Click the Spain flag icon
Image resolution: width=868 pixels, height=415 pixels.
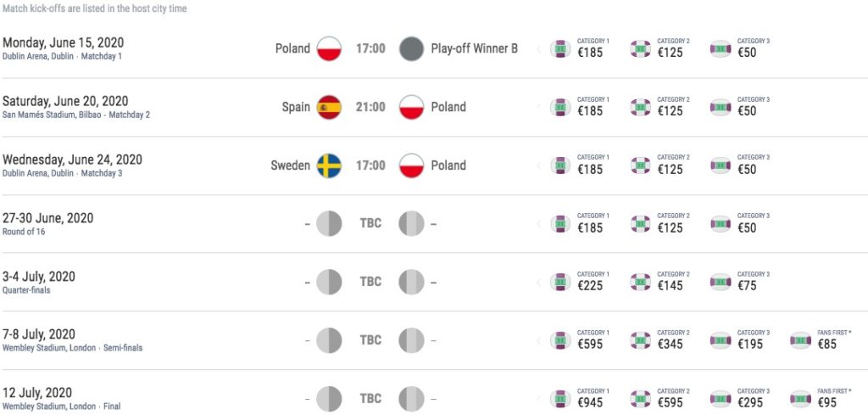329,107
